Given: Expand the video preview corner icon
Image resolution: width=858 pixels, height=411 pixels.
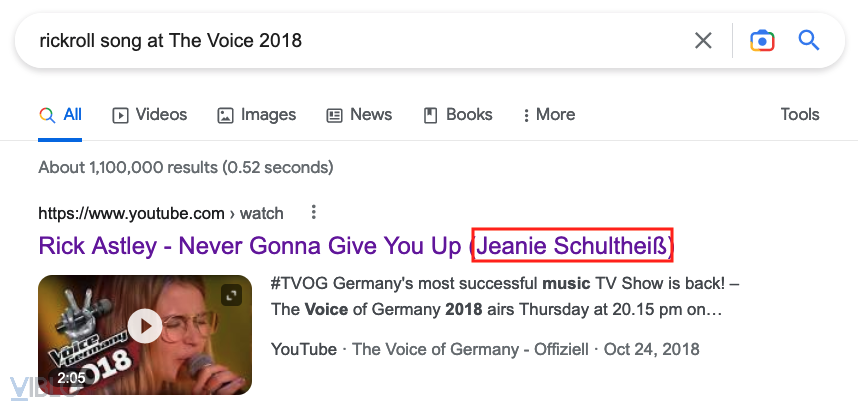Looking at the screenshot, I should click(233, 295).
